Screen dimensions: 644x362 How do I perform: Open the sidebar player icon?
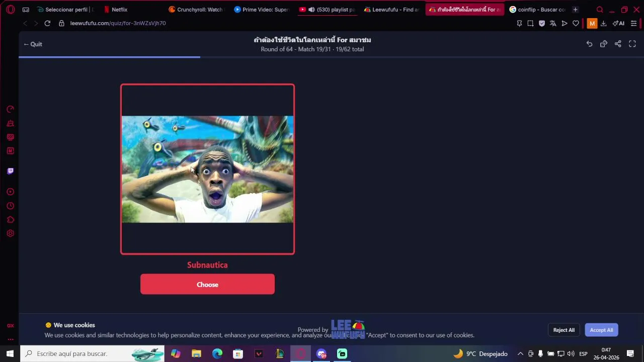[x=10, y=192]
